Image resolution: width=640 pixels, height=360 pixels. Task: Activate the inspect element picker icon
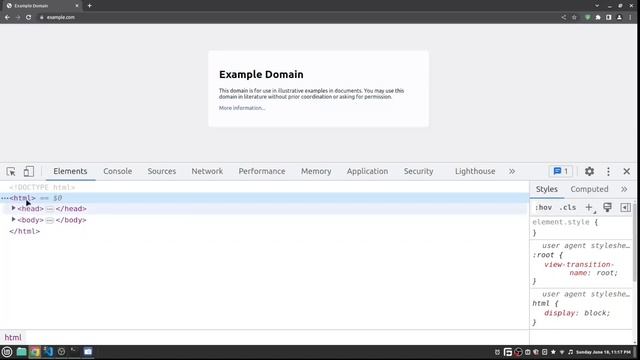point(11,171)
